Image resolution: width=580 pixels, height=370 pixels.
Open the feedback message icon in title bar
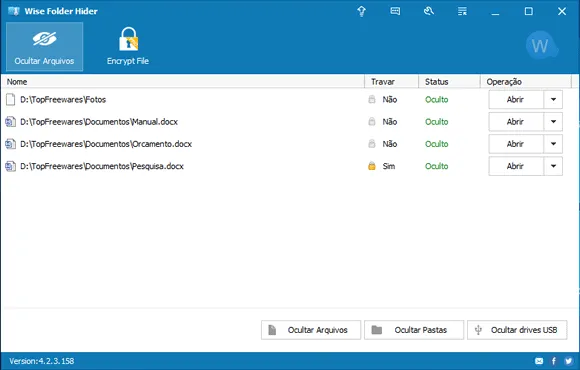tap(395, 11)
